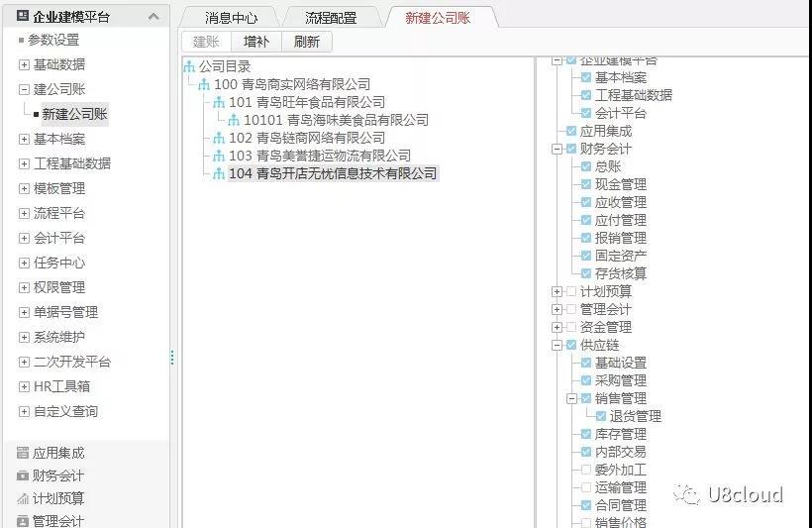Expand the 权限管理 node

click(24, 287)
